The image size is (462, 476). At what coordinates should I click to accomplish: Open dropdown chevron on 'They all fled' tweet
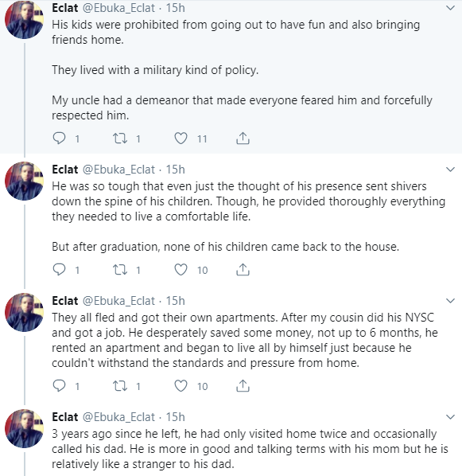451,301
